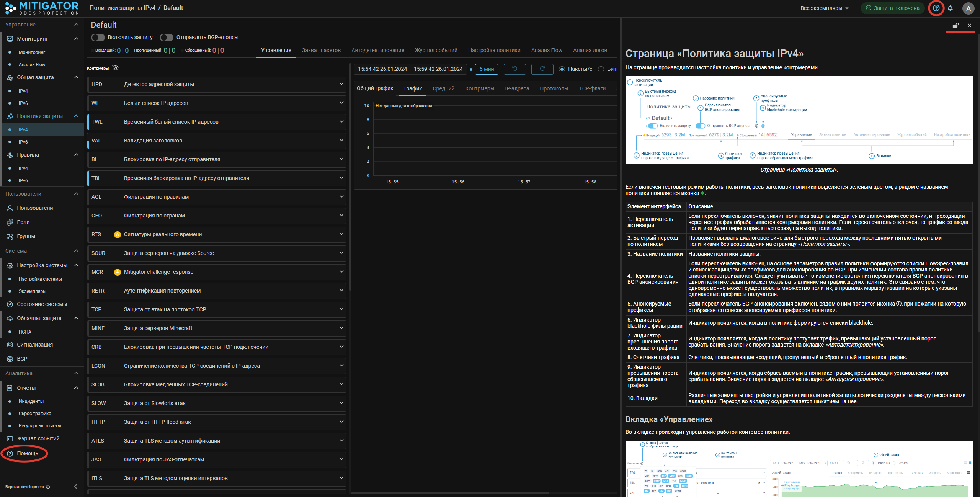This screenshot has height=497, width=980.
Task: Click the refresh chart arrow button
Action: pos(542,69)
